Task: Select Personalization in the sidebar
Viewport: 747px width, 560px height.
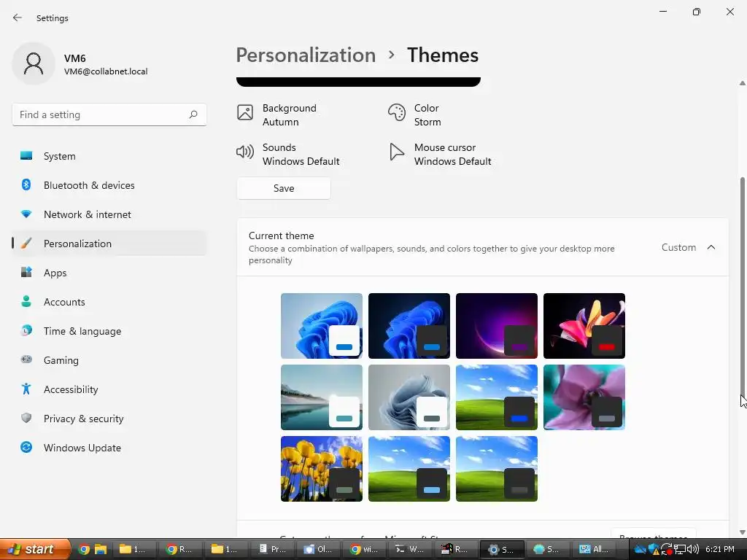Action: point(109,244)
